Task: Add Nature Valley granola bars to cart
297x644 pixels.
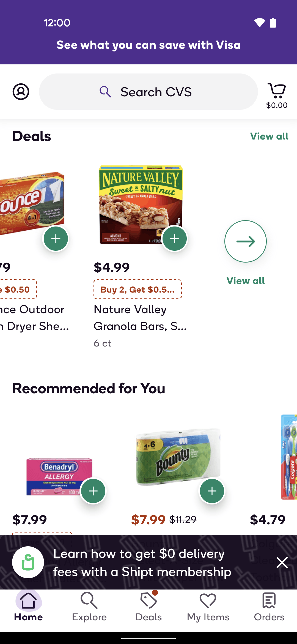Action: 175,239
